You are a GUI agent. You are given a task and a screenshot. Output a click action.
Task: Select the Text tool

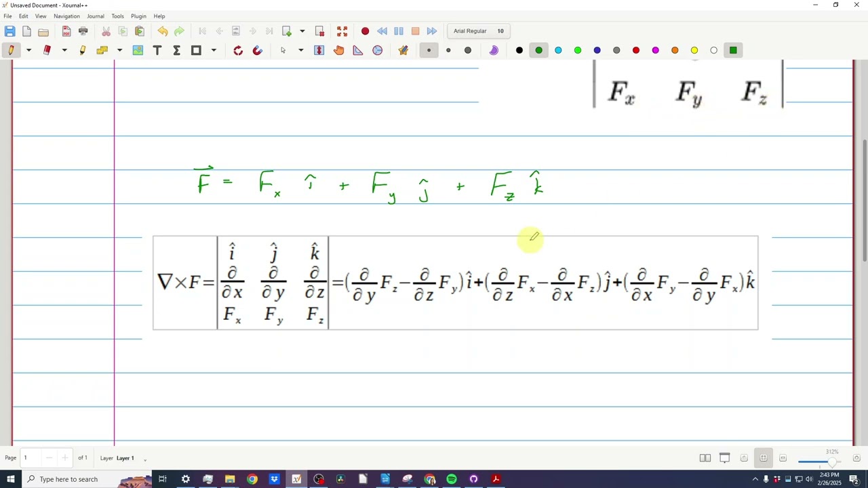point(157,50)
